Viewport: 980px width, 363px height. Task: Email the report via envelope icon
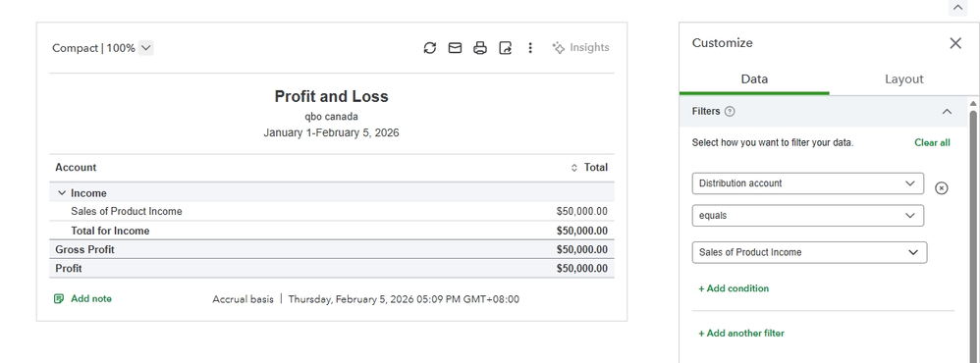[x=455, y=48]
